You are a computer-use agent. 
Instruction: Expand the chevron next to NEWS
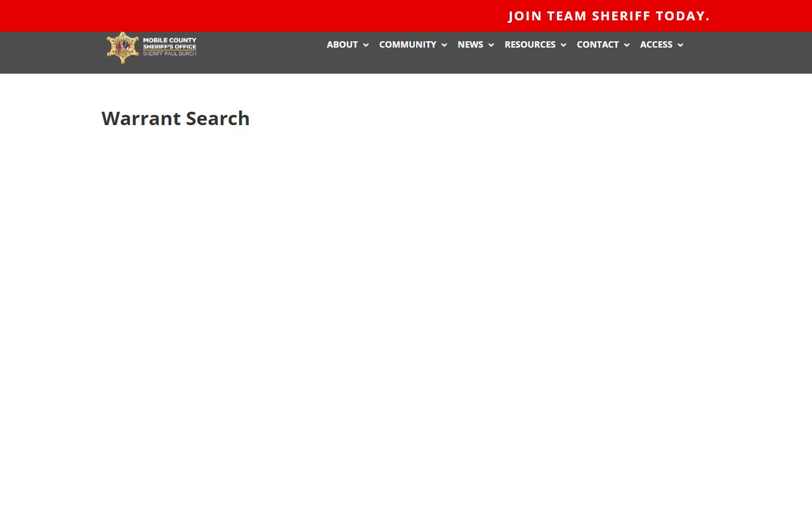(x=491, y=45)
